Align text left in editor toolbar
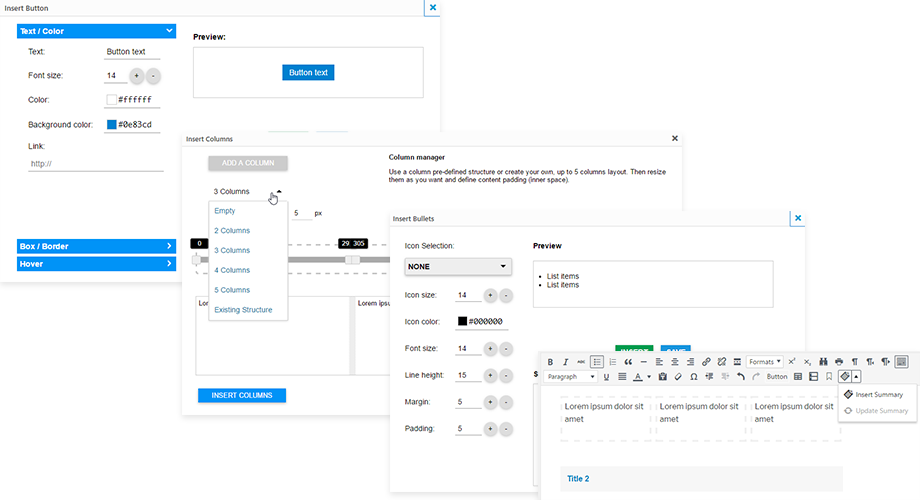The image size is (920, 500). click(659, 362)
